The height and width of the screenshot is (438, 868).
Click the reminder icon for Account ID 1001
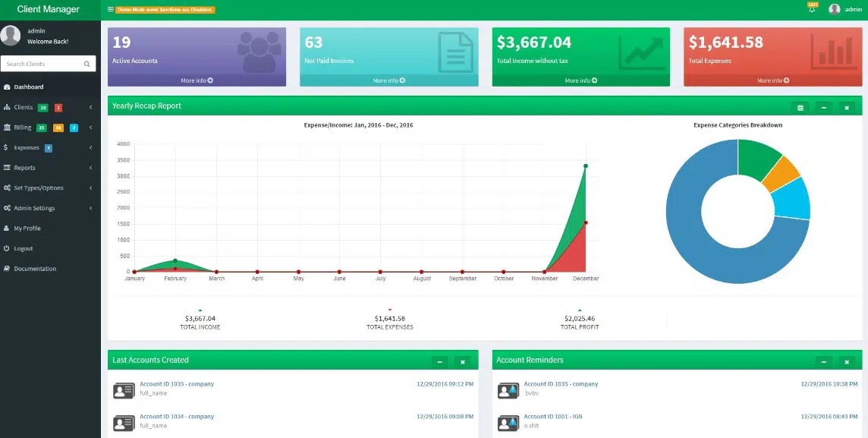(508, 423)
